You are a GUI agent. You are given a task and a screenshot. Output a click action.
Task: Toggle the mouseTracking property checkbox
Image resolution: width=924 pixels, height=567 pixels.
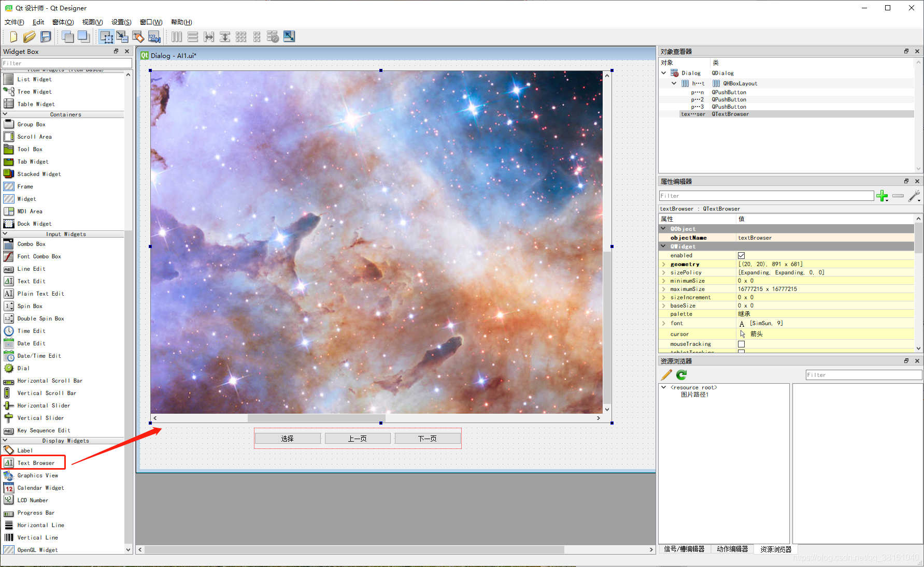[x=741, y=344]
